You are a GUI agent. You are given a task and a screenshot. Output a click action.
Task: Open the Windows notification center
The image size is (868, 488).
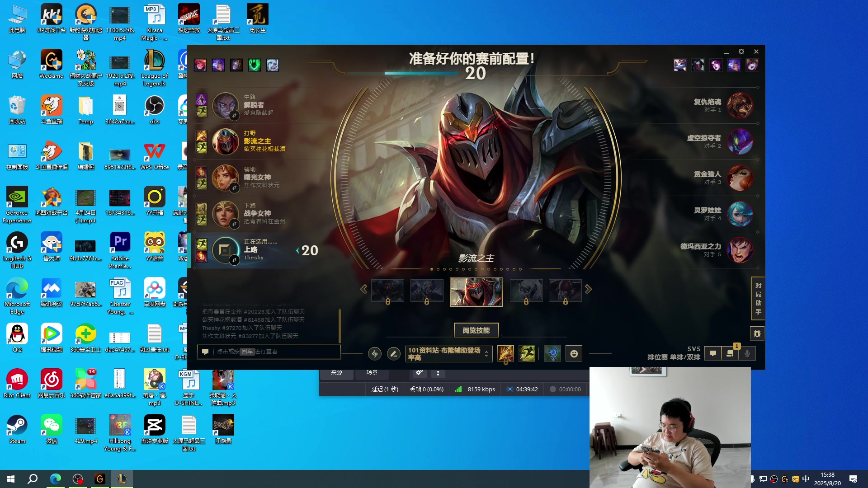tap(853, 479)
